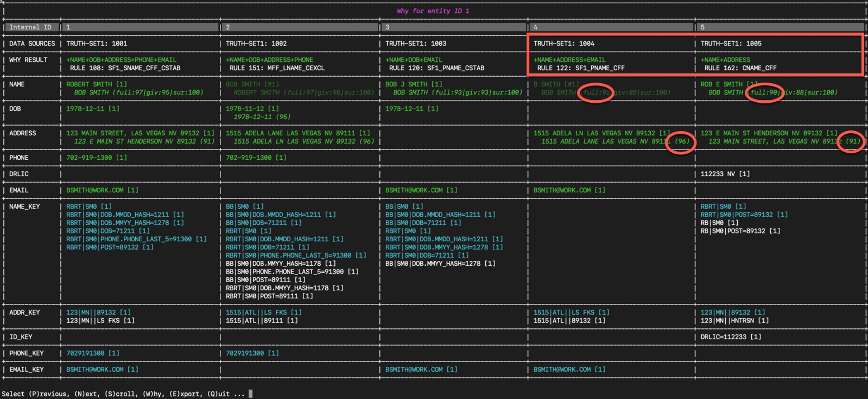The width and height of the screenshot is (868, 399).
Task: Click the NAME_KEY row label
Action: (24, 207)
